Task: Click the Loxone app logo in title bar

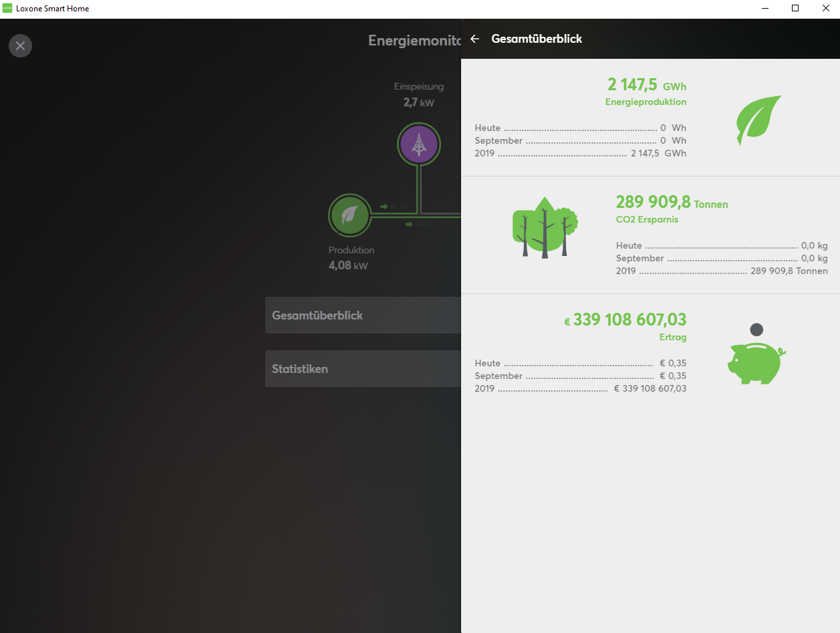Action: tap(7, 9)
